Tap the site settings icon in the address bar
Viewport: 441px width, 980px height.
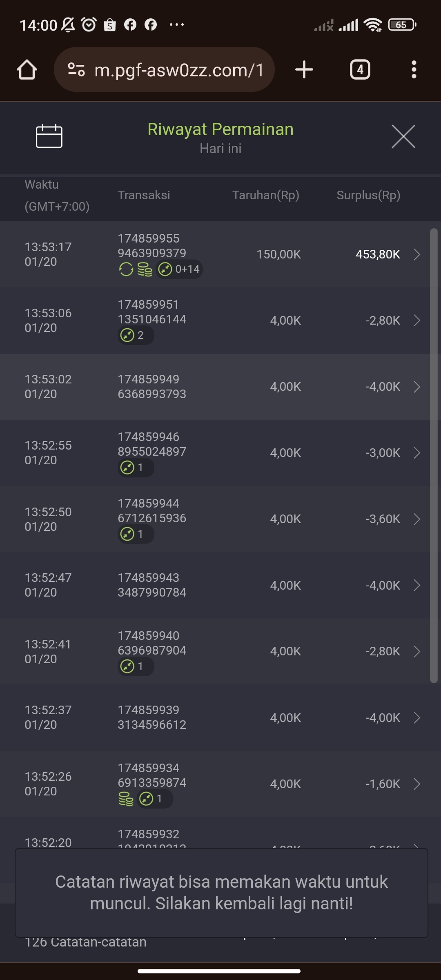coord(76,70)
